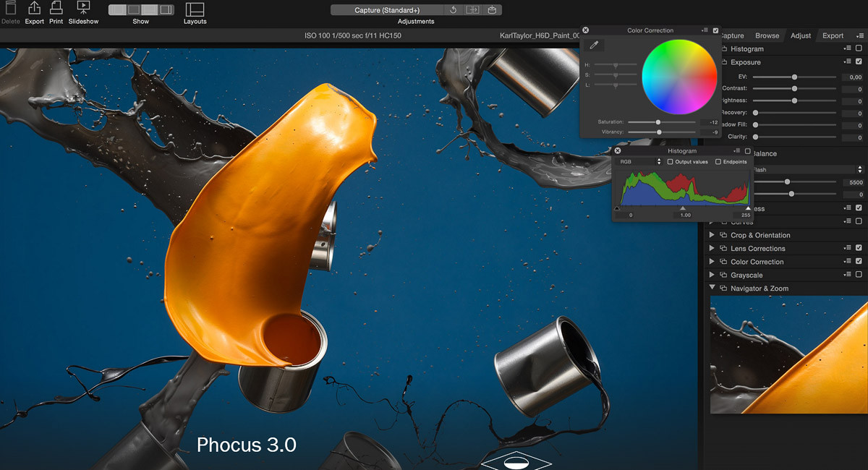868x470 pixels.
Task: Start the Slideshow from the toolbar
Action: pyautogui.click(x=83, y=8)
